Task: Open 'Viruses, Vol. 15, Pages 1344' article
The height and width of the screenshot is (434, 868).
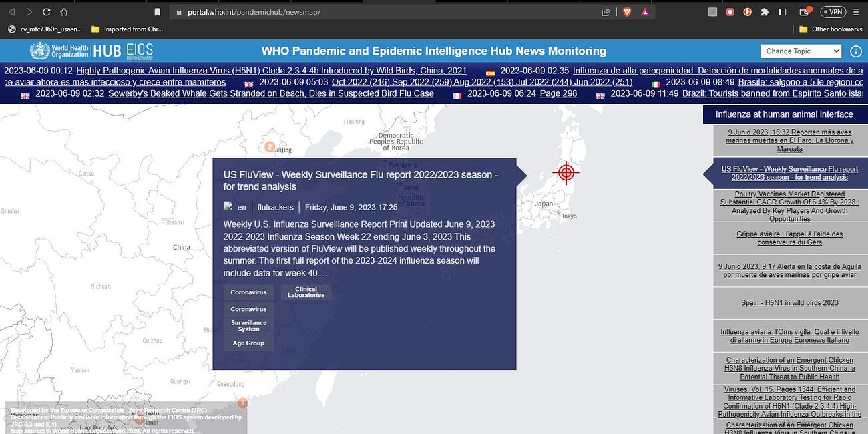Action: [791, 402]
